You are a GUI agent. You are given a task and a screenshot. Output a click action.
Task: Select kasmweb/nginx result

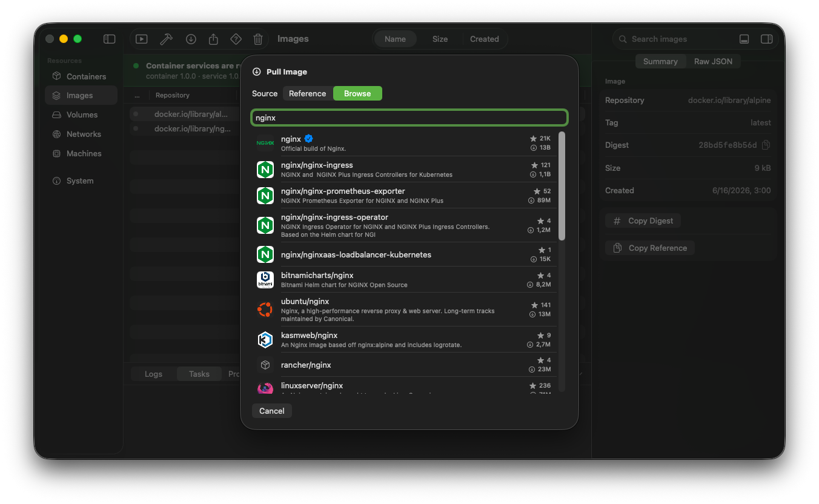(403, 339)
